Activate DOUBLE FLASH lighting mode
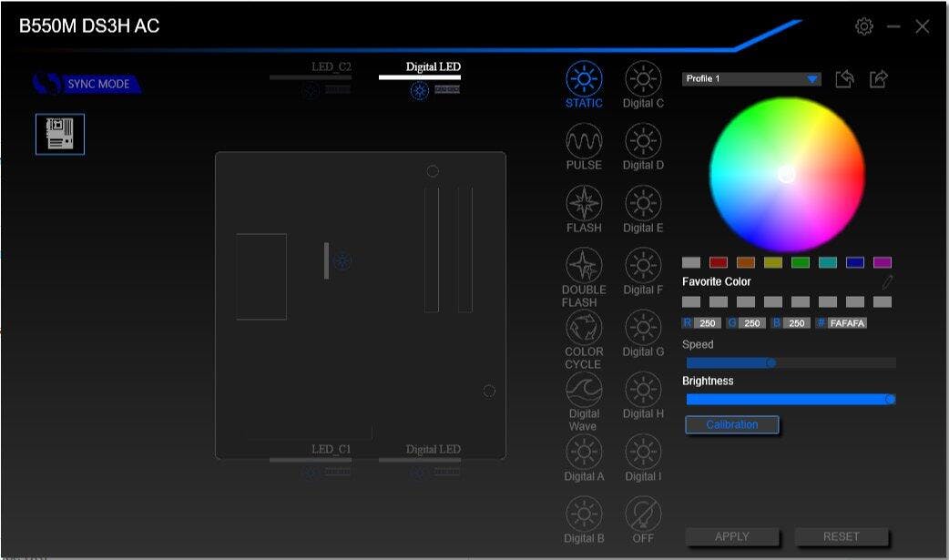This screenshot has width=949, height=560. [584, 266]
